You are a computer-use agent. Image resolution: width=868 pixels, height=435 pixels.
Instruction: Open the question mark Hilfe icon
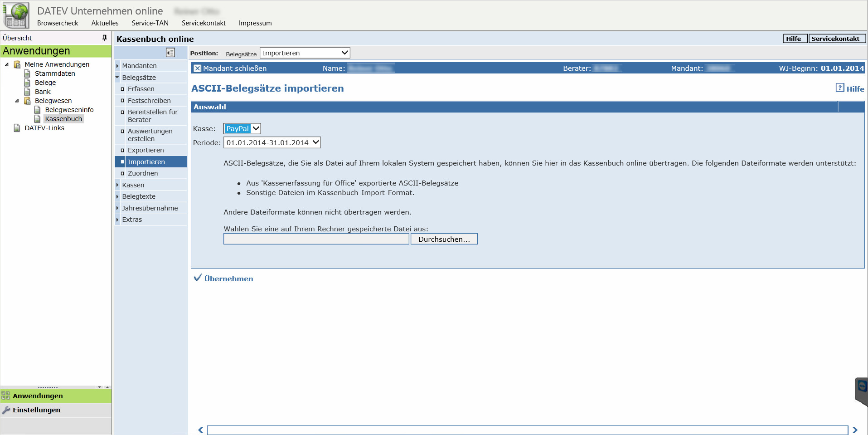[840, 88]
